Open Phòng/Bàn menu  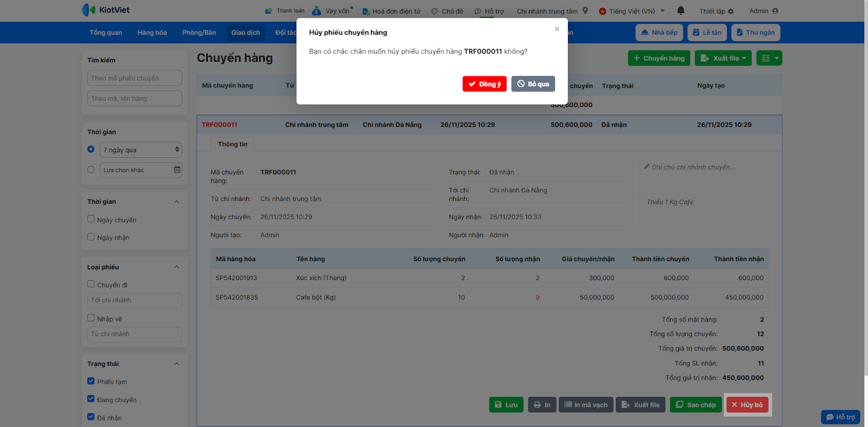(199, 33)
